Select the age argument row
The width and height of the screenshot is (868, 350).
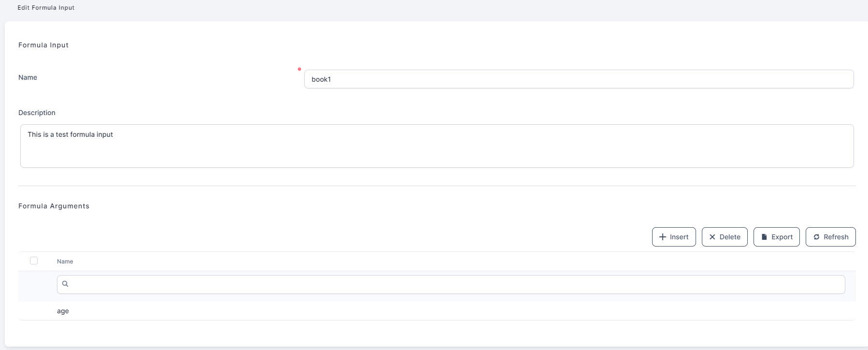click(63, 311)
